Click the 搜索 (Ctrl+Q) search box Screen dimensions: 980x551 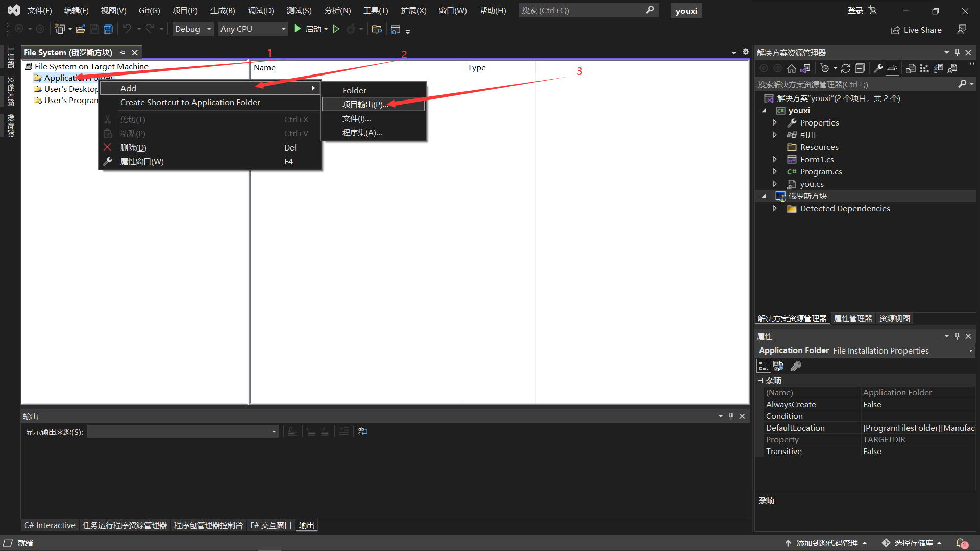(589, 10)
